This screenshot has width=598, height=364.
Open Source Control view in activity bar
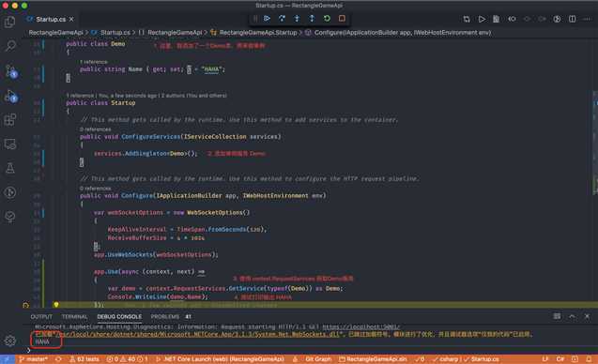click(x=10, y=71)
